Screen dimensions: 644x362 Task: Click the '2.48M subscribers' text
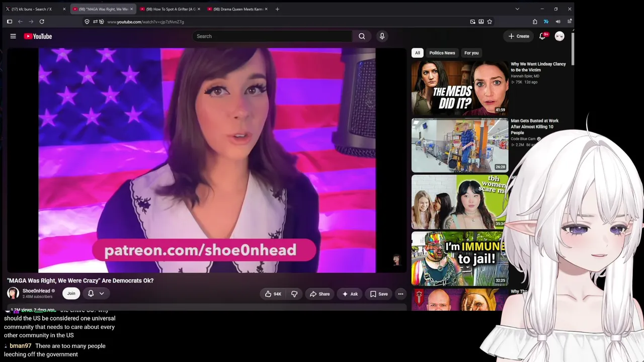[37, 297]
